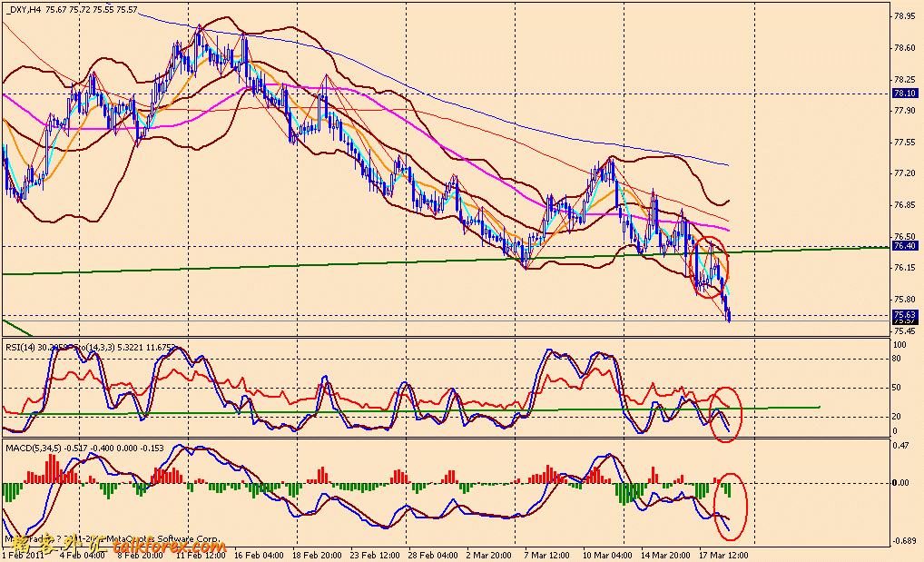
Task: Click the 11 Feb 12:00 time label
Action: point(201,556)
